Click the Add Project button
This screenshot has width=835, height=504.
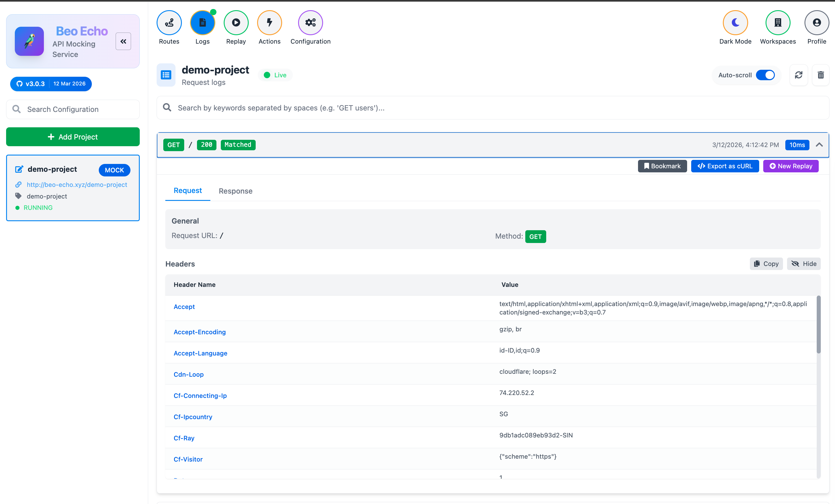[73, 137]
